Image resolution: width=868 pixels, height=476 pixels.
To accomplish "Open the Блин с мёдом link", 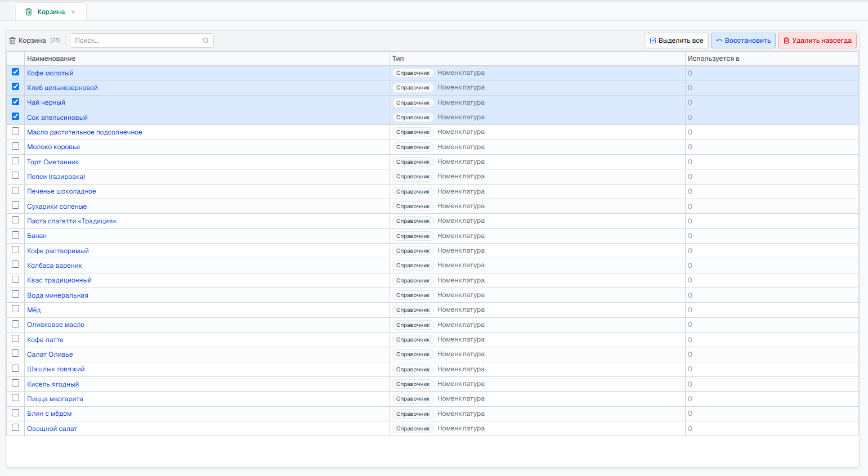I will click(50, 414).
